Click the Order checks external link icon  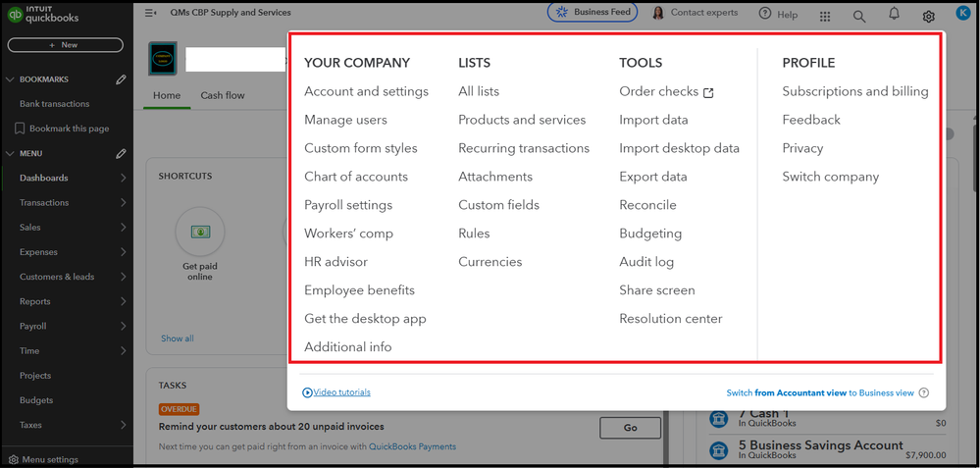[x=708, y=92]
